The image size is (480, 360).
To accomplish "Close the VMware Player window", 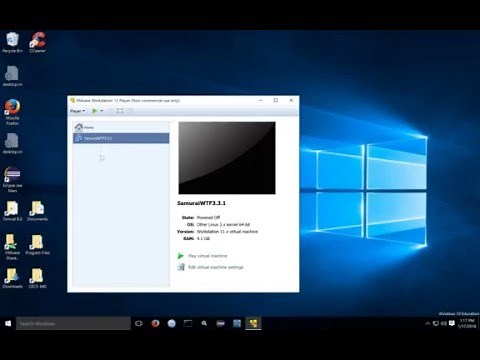I will (291, 100).
